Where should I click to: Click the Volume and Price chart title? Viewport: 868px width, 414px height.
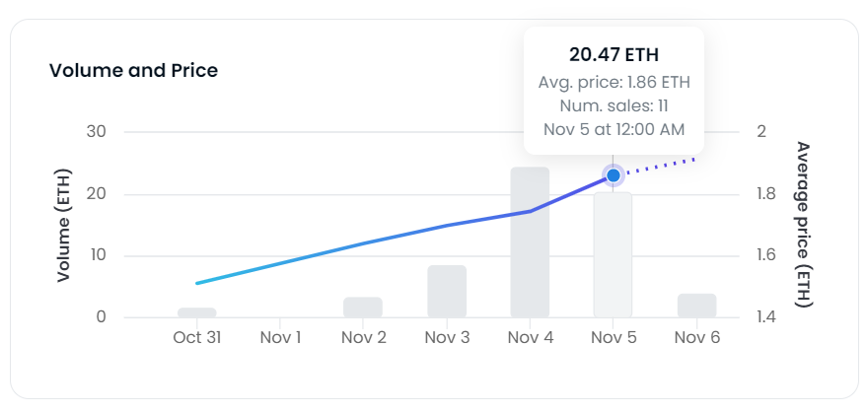(x=133, y=70)
